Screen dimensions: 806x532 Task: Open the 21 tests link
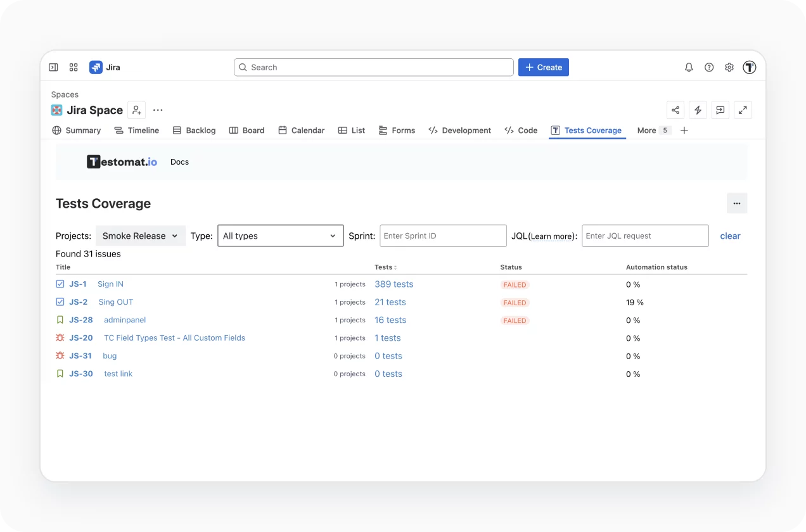click(x=390, y=302)
